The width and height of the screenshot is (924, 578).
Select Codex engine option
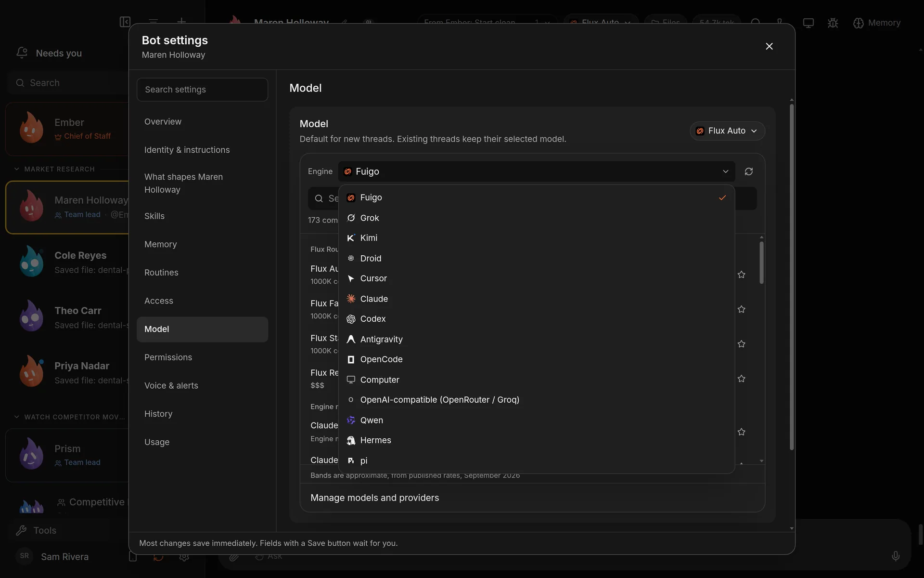pos(536,319)
